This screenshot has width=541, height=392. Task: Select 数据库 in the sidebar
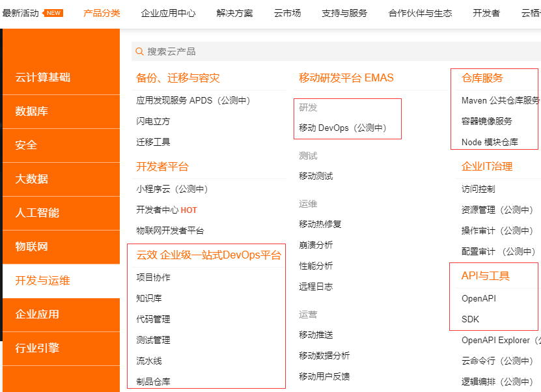point(61,111)
